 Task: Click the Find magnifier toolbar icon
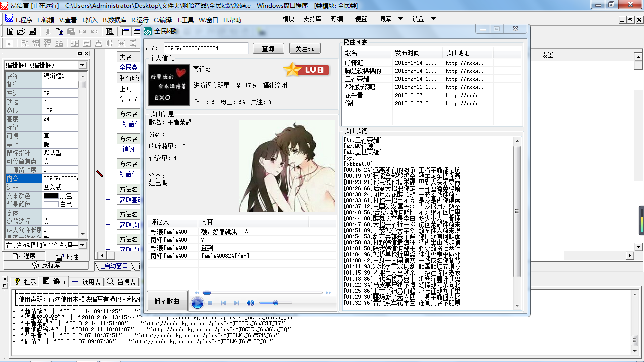tap(109, 31)
